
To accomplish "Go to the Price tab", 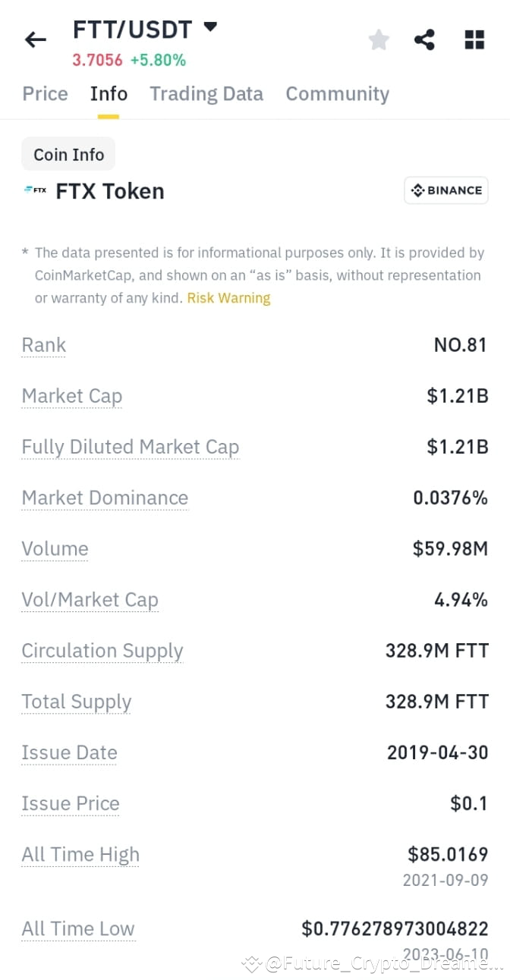I will coord(45,93).
